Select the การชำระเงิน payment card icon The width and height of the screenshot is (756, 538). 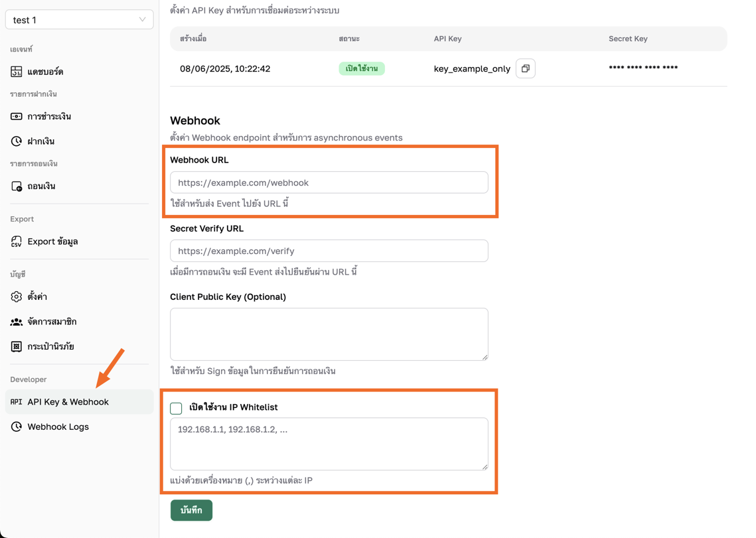pos(17,116)
